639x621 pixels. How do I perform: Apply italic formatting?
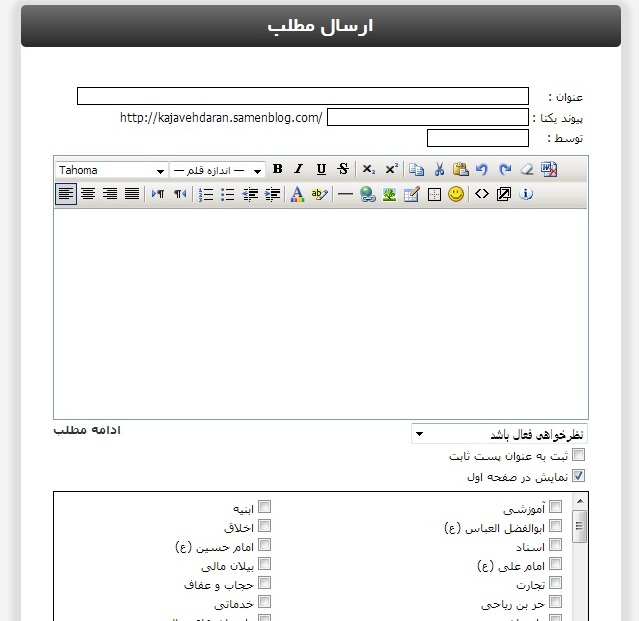pyautogui.click(x=299, y=169)
